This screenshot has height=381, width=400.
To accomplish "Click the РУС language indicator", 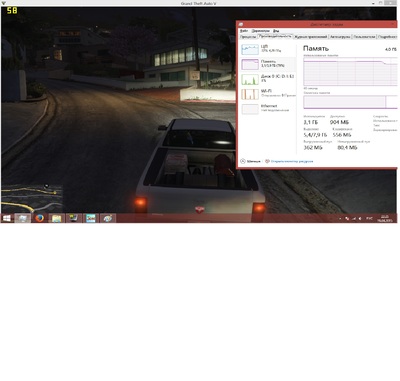I will pyautogui.click(x=369, y=219).
